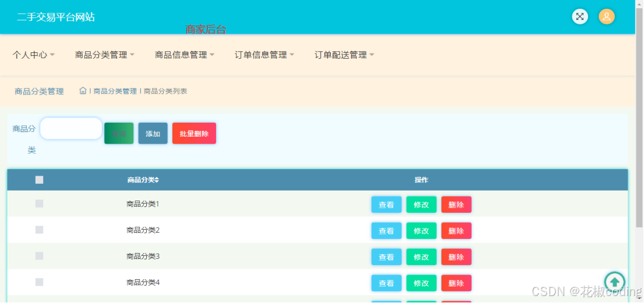
Task: Delete 商品分类1 with 删除 button
Action: coord(457,205)
